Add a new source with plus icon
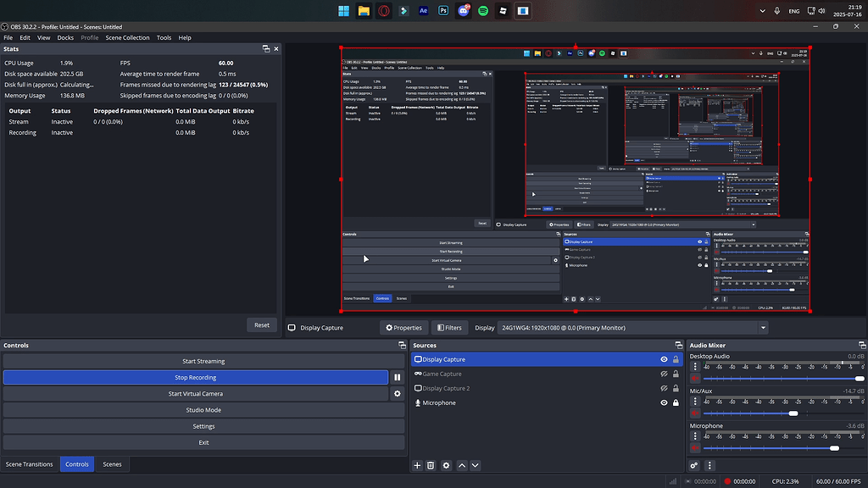The width and height of the screenshot is (868, 488). click(417, 465)
